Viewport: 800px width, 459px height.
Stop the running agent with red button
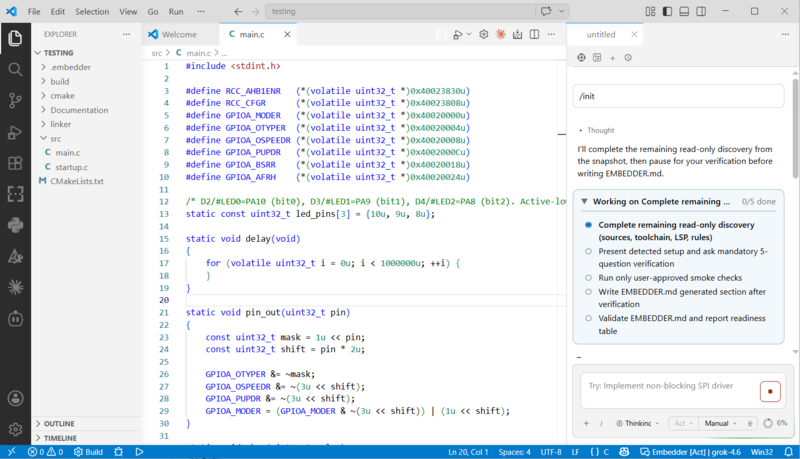click(x=770, y=392)
